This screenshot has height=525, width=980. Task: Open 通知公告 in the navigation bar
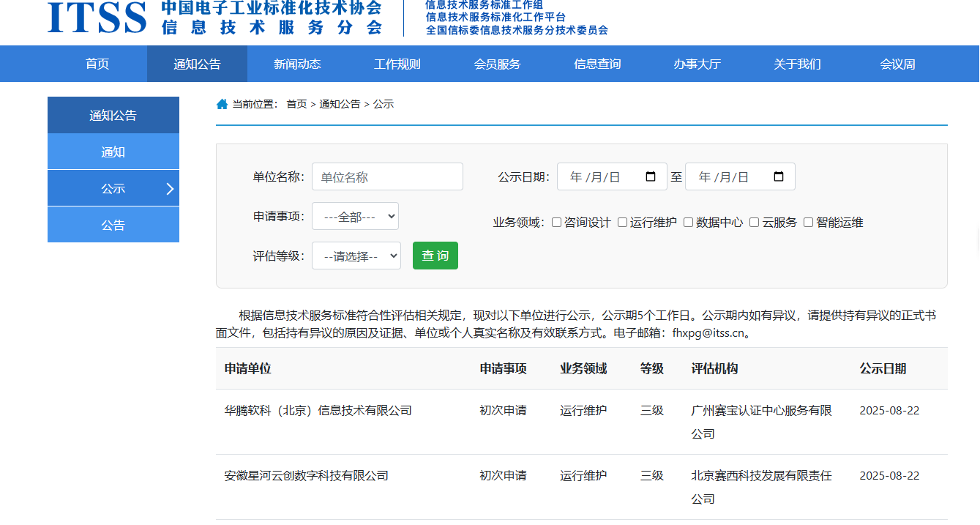(197, 64)
